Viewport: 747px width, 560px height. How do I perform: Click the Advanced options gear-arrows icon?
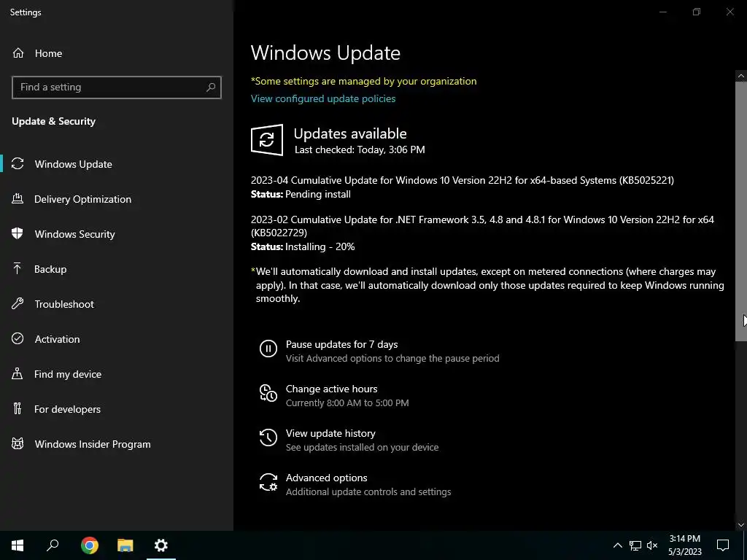(x=268, y=482)
